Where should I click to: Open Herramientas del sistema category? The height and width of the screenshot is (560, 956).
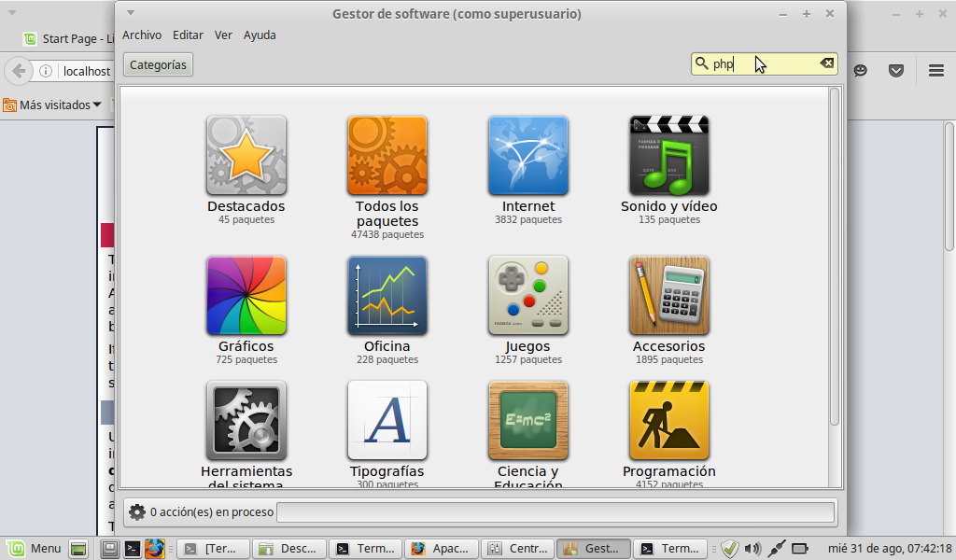pyautogui.click(x=246, y=421)
